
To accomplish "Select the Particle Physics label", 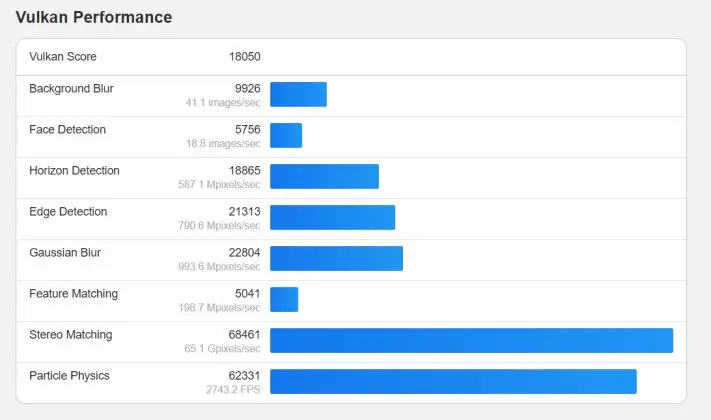I will pyautogui.click(x=69, y=376).
